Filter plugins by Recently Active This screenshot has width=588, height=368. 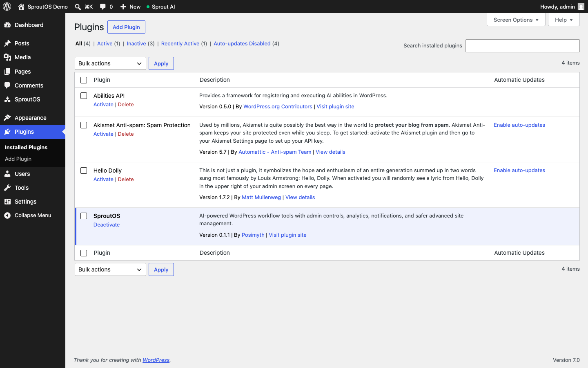point(180,43)
